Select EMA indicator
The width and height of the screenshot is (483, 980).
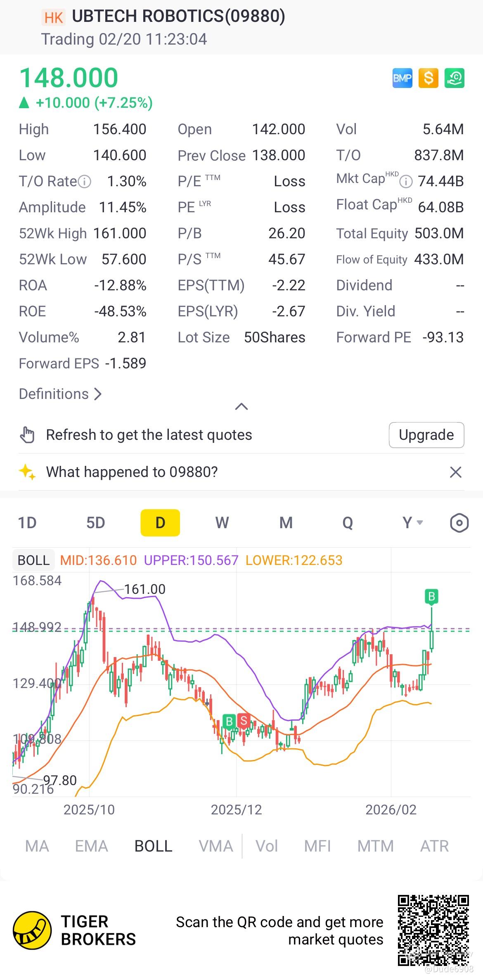tap(91, 846)
